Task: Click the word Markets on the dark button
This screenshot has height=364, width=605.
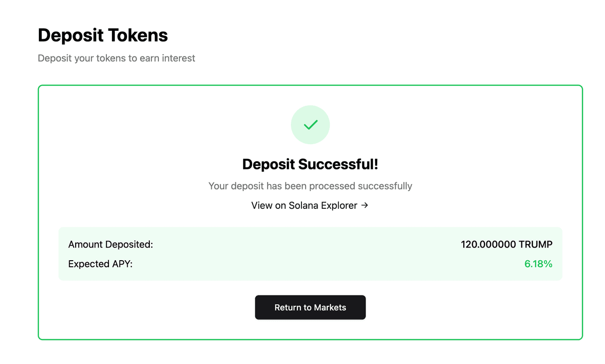Action: 330,308
